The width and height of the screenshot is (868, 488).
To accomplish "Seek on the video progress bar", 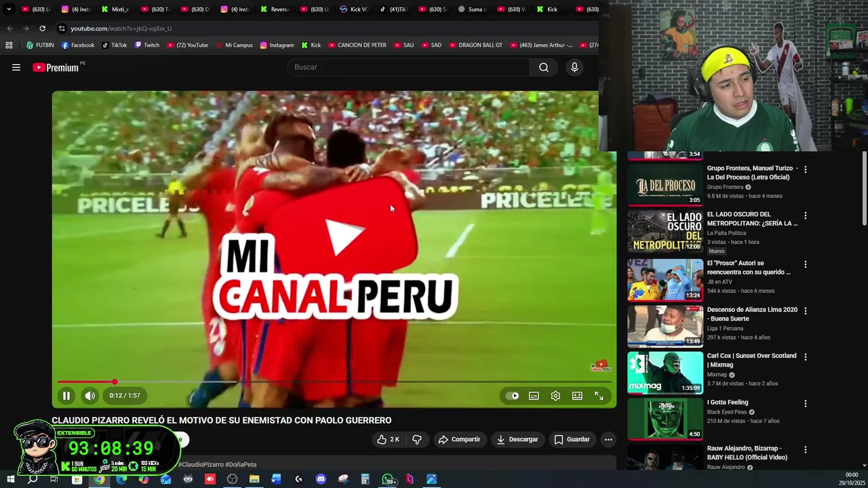I will click(x=334, y=382).
